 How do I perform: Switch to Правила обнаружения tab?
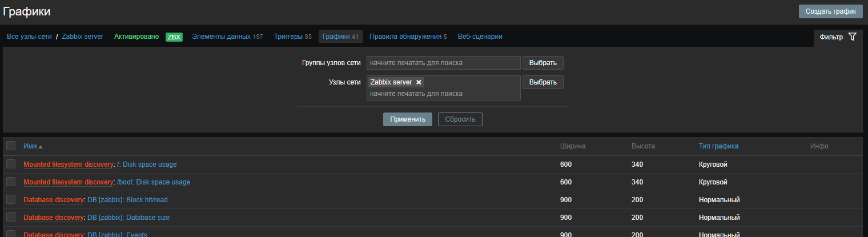405,37
